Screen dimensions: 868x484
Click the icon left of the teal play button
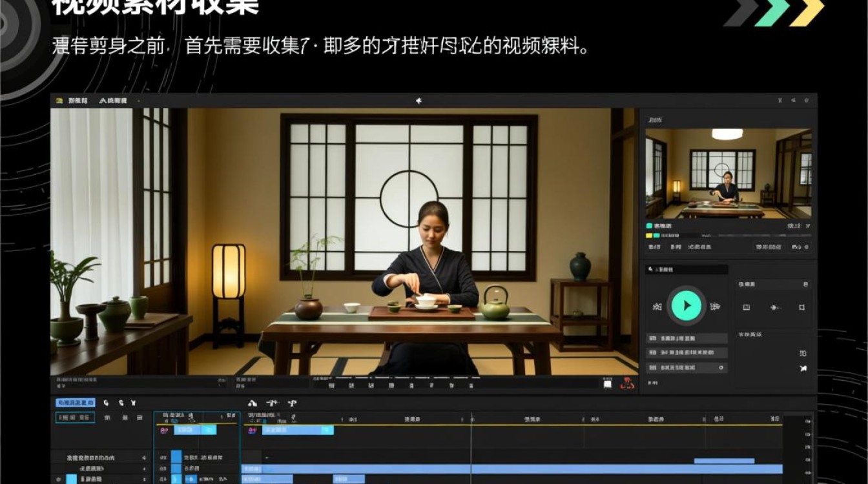(657, 307)
